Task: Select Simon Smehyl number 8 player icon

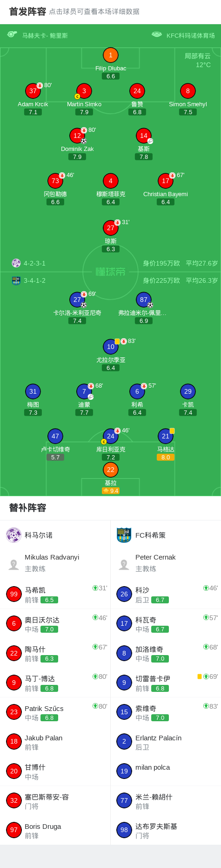Action: click(188, 91)
